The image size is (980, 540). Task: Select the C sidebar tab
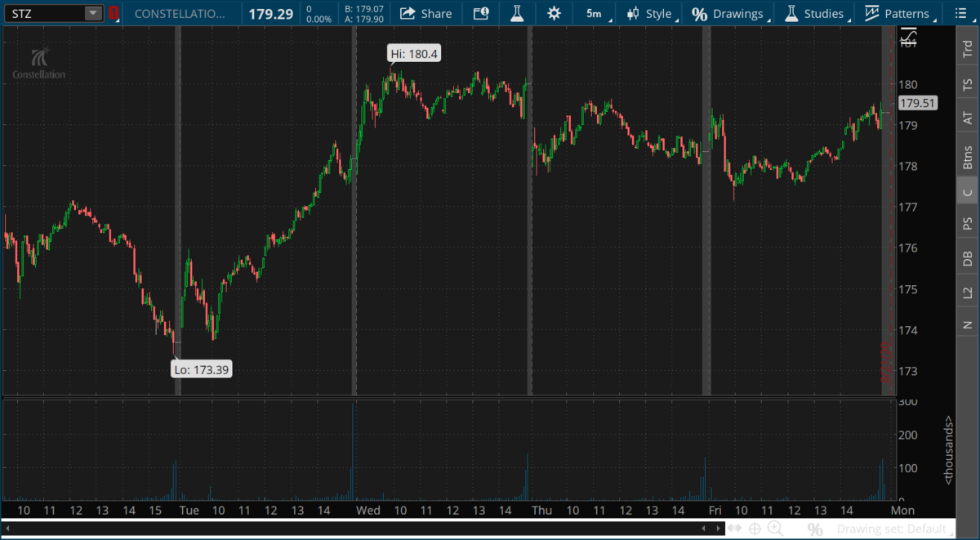click(x=968, y=193)
